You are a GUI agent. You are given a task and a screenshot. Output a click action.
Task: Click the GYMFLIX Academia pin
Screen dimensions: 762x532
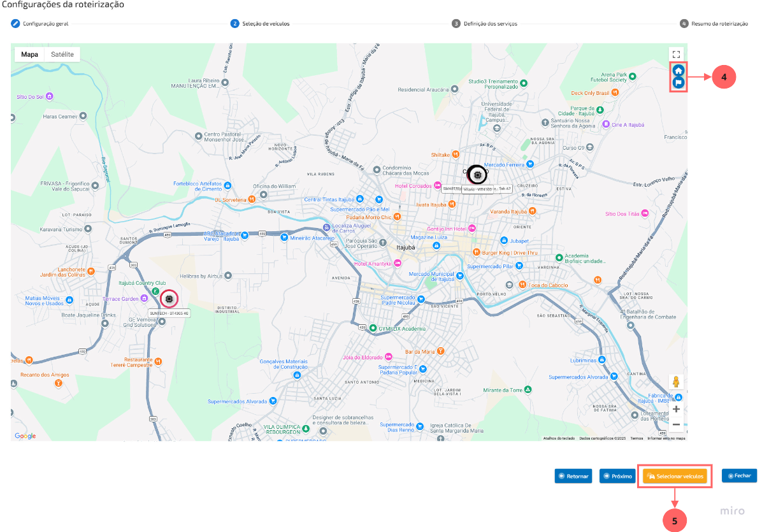point(373,328)
